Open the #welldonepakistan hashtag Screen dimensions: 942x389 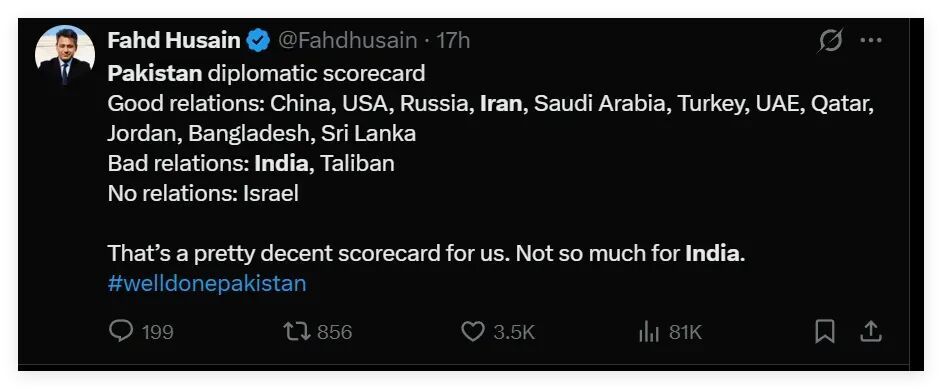[x=207, y=283]
